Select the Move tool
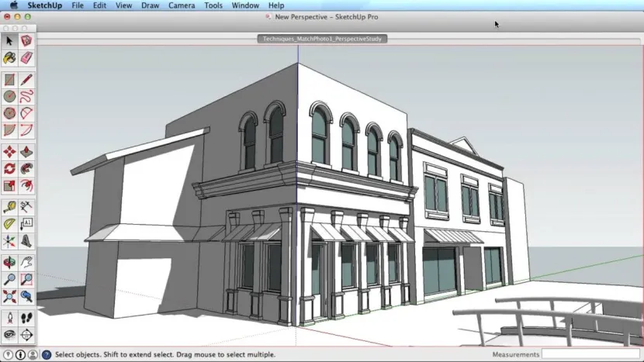 click(x=9, y=151)
